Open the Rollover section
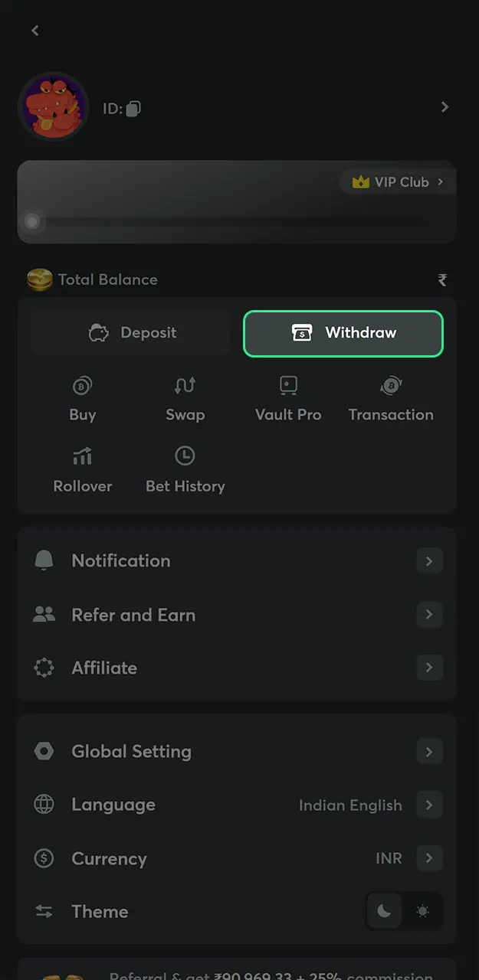 pos(83,470)
